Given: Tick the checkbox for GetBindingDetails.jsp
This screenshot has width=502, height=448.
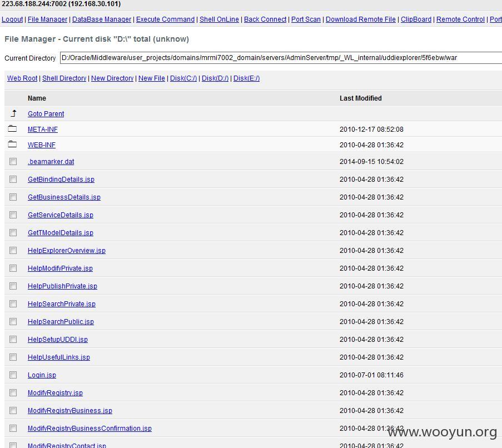Looking at the screenshot, I should click(x=13, y=179).
